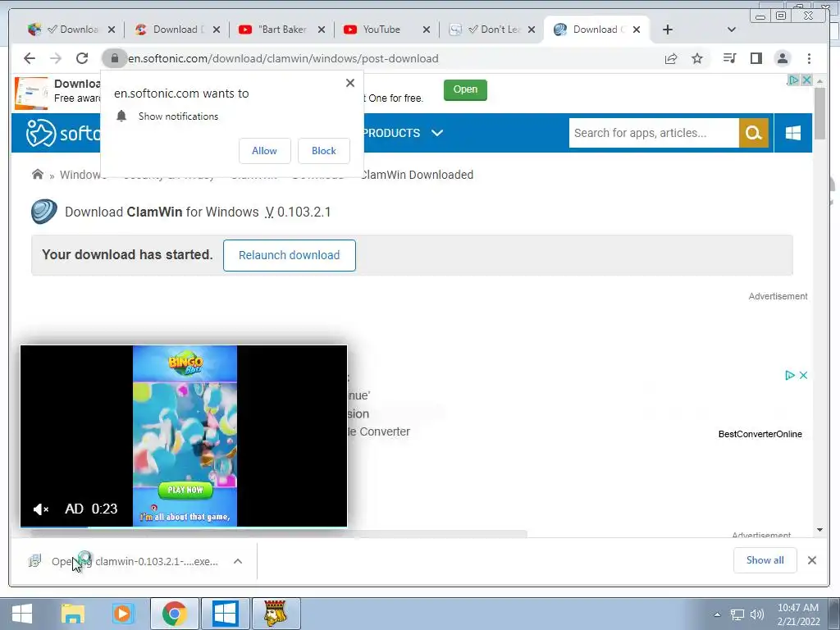Open the volume tray icon
Image resolution: width=840 pixels, height=630 pixels.
point(757,614)
